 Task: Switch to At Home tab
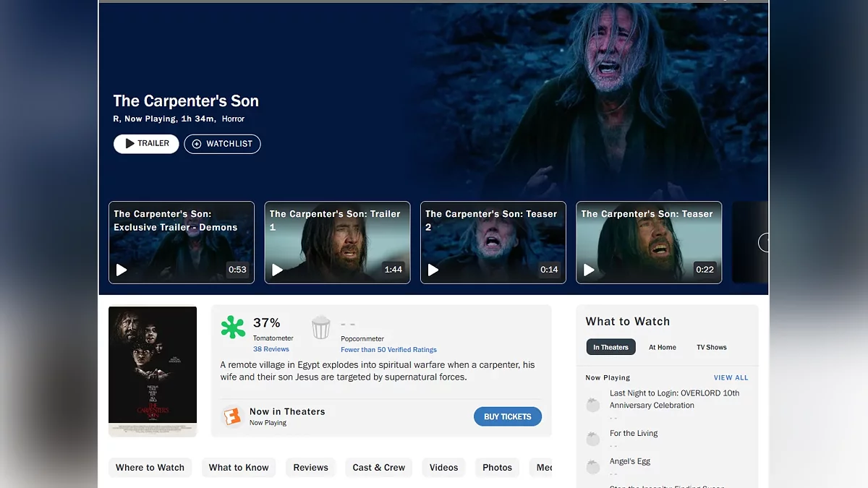click(663, 347)
